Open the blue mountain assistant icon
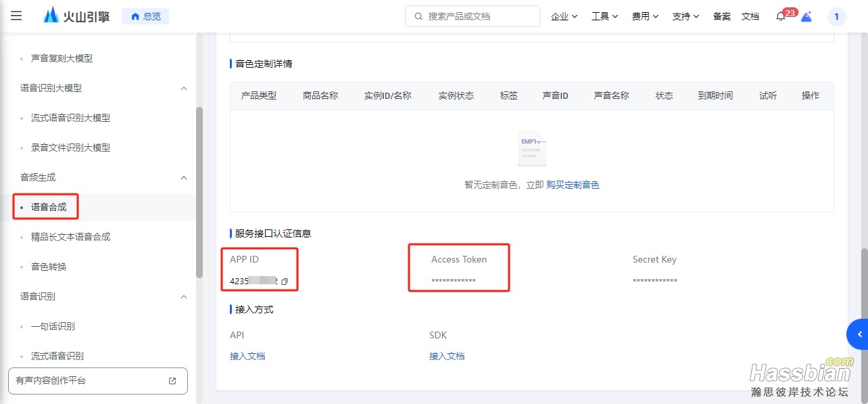Viewport: 868px width, 404px height. click(806, 16)
